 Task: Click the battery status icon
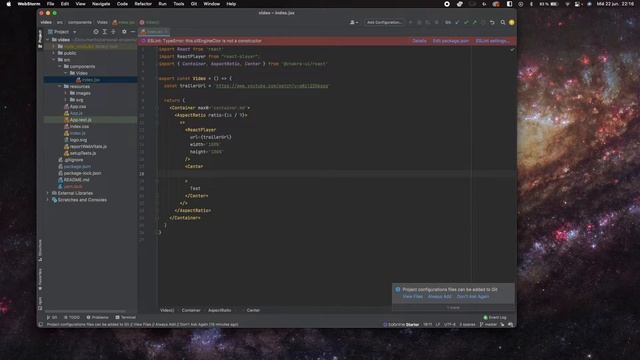click(x=554, y=4)
